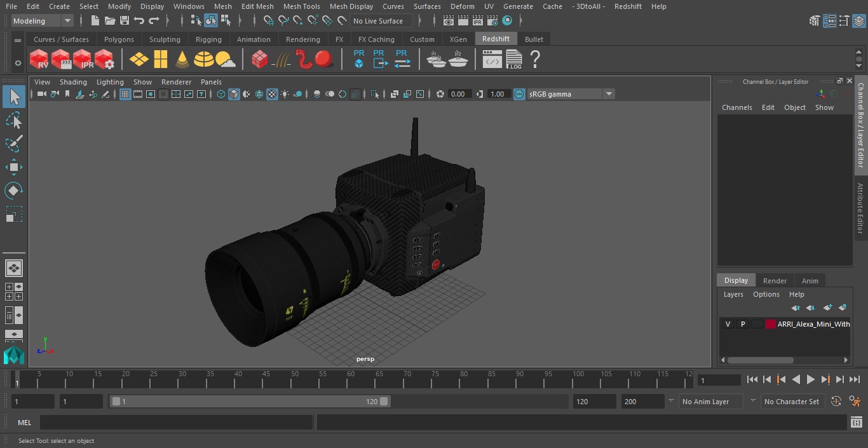Click Layers menu in Layer Editor
Viewport: 868px width, 448px height.
(x=733, y=294)
